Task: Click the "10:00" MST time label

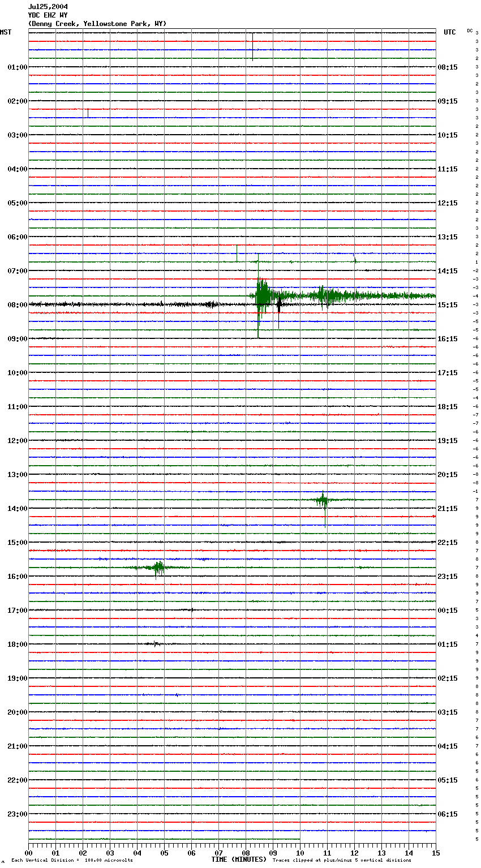Action: 18,373
